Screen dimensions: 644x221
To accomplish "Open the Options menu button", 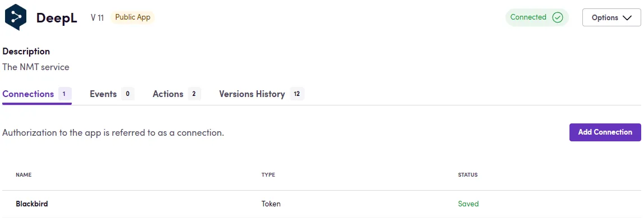I will click(611, 17).
